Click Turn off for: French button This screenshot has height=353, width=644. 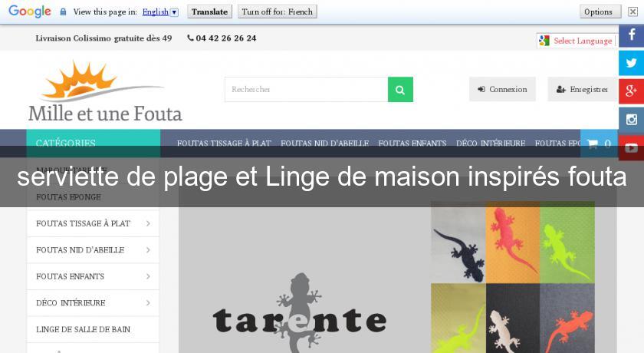coord(278,12)
